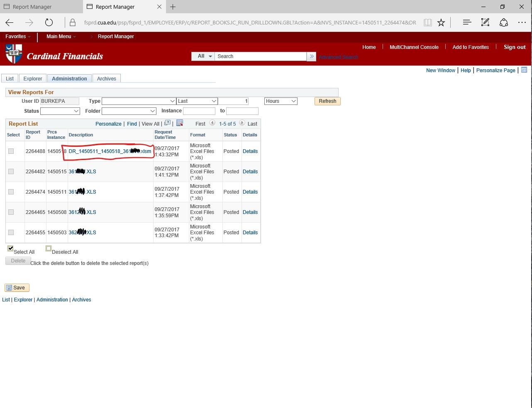Click the site lock icon in address bar
The width and height of the screenshot is (532, 408).
tap(73, 22)
